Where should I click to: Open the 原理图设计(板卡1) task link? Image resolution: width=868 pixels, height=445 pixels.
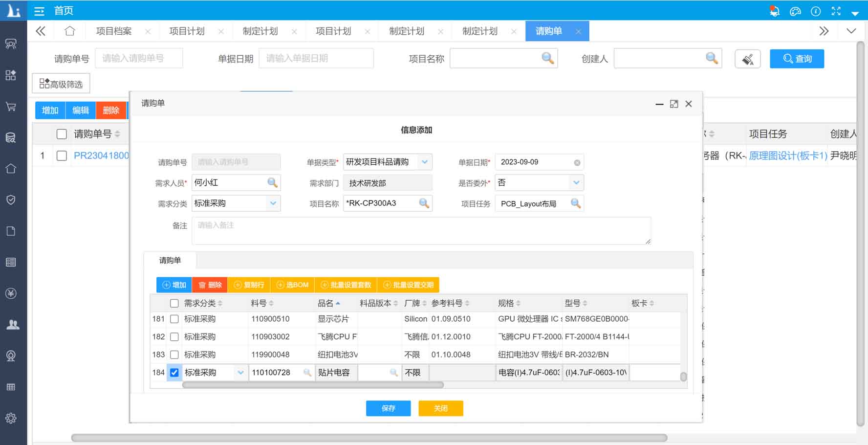click(788, 156)
